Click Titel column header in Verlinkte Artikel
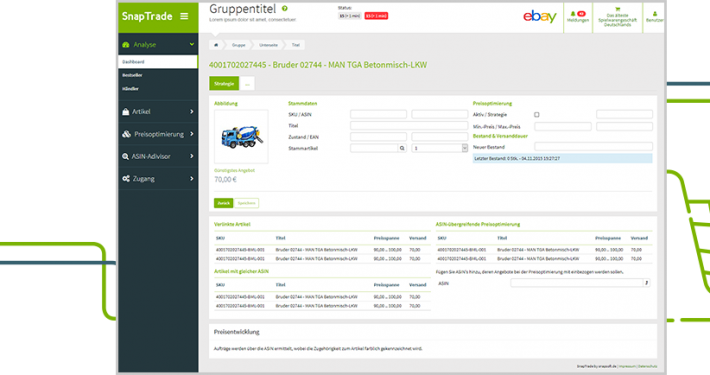The image size is (710, 375). (280, 238)
